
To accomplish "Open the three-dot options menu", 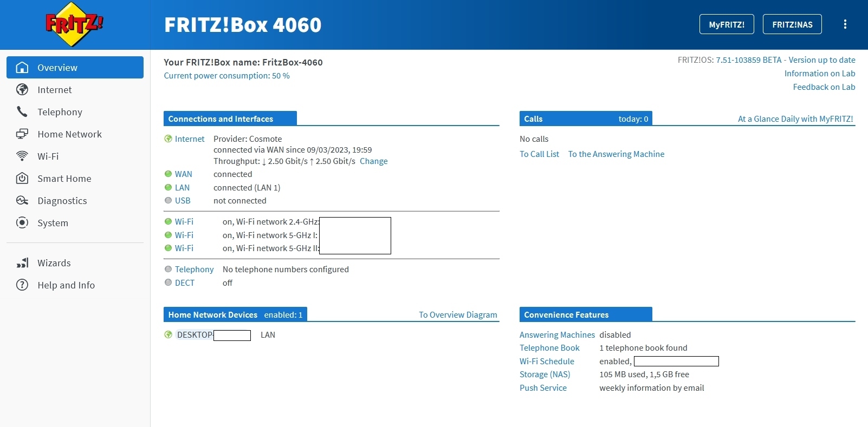I will tap(845, 24).
